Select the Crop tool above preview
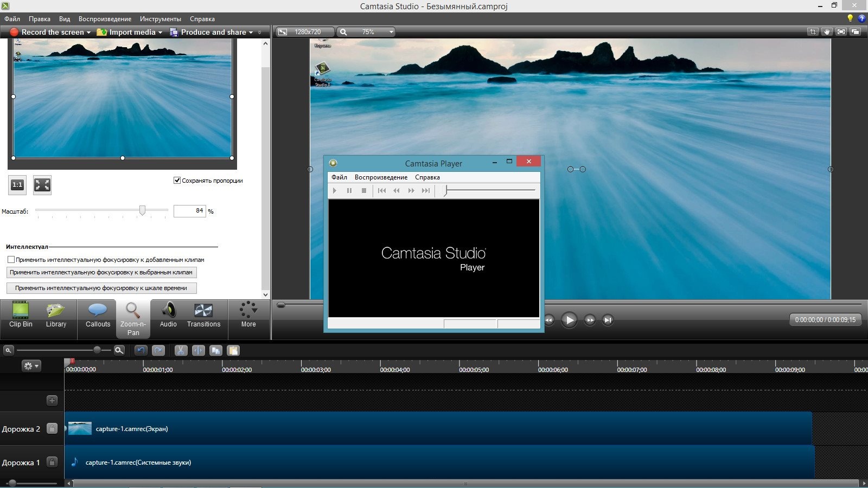Screen dimensions: 868x488 (x=813, y=31)
